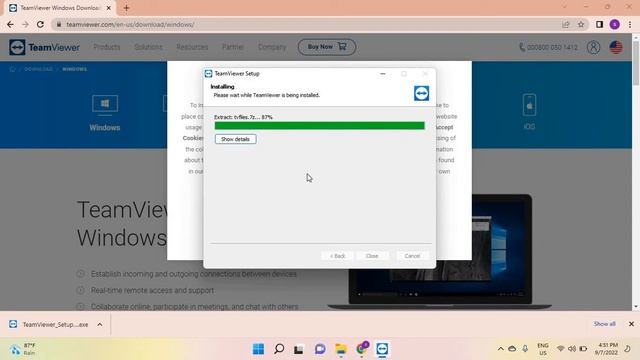
Task: Click the Close button in setup dialog
Action: click(372, 256)
